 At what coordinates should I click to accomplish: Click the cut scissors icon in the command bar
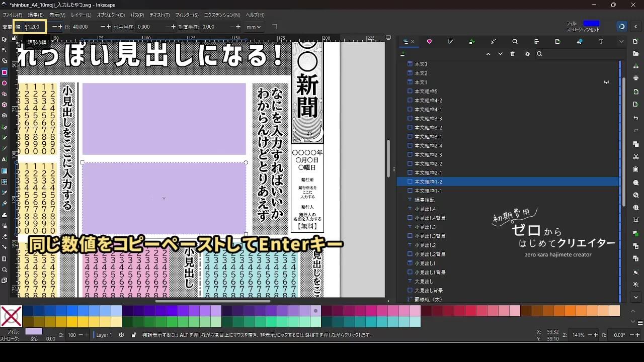click(636, 157)
